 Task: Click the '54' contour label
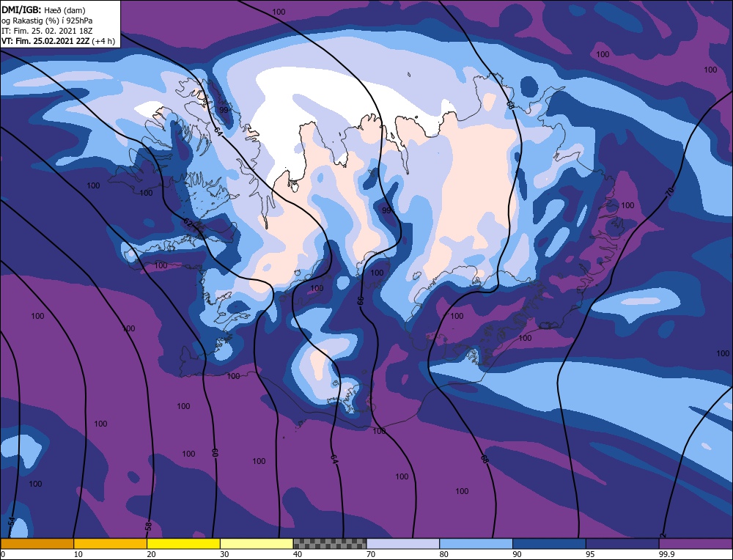click(x=12, y=521)
